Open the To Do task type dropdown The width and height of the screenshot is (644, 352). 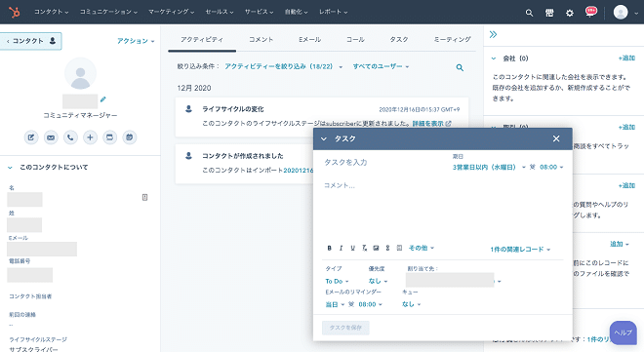pyautogui.click(x=337, y=281)
